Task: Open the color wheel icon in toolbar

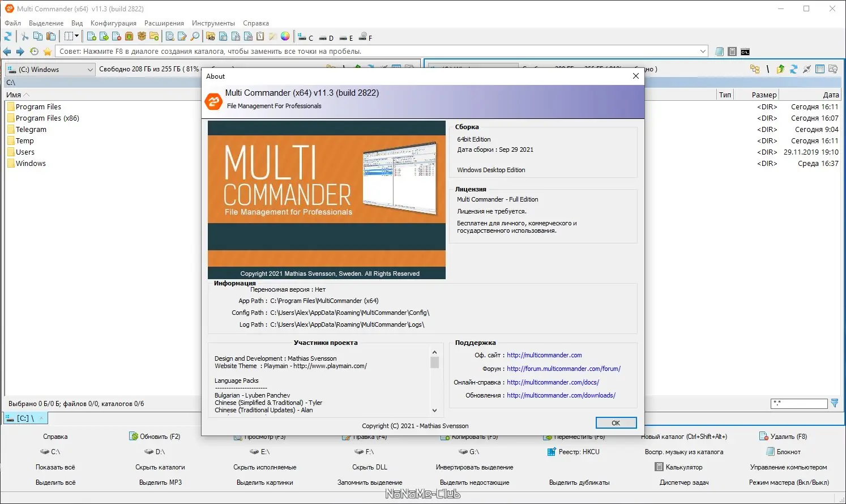Action: [285, 36]
